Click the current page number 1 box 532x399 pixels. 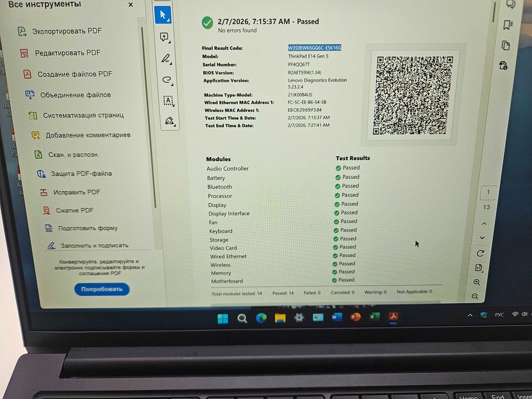[x=488, y=192]
